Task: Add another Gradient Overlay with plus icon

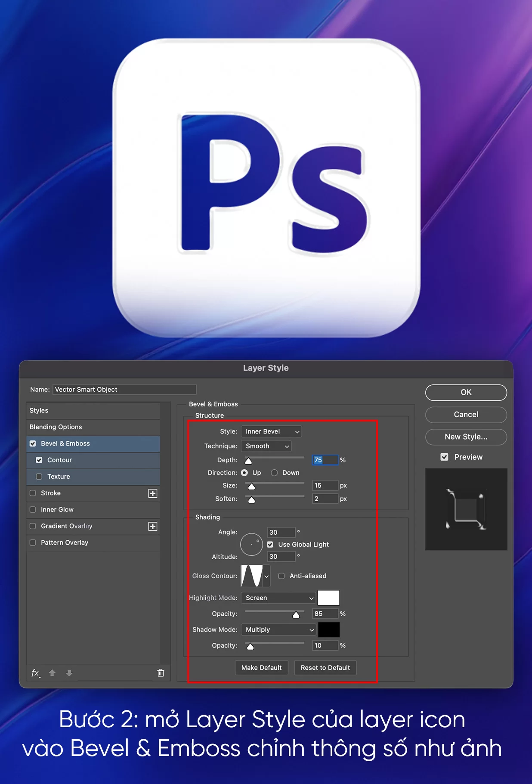Action: [153, 527]
